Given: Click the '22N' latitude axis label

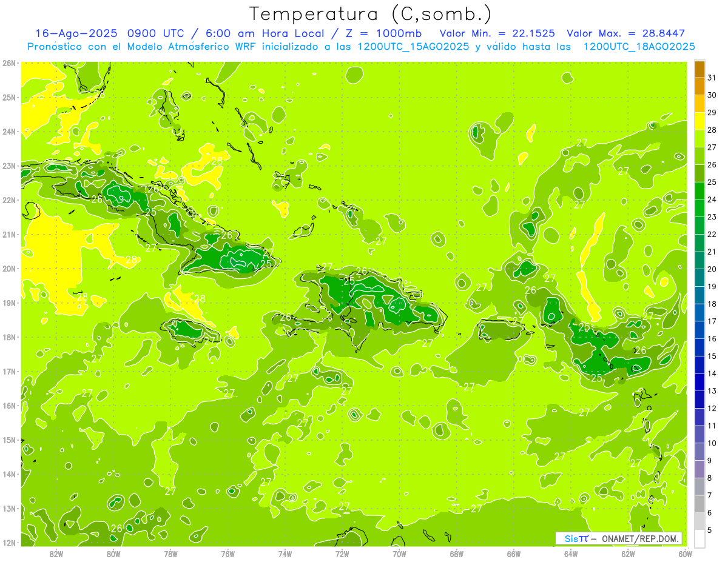Looking at the screenshot, I should pos(9,200).
